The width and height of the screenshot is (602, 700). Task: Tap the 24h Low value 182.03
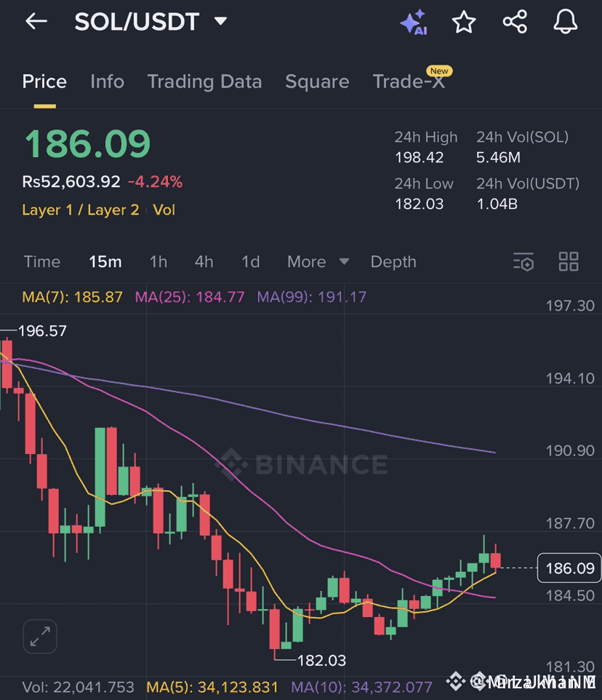[420, 204]
